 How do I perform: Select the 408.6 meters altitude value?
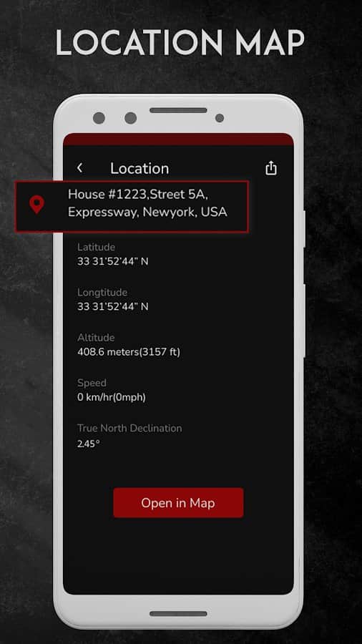(129, 352)
